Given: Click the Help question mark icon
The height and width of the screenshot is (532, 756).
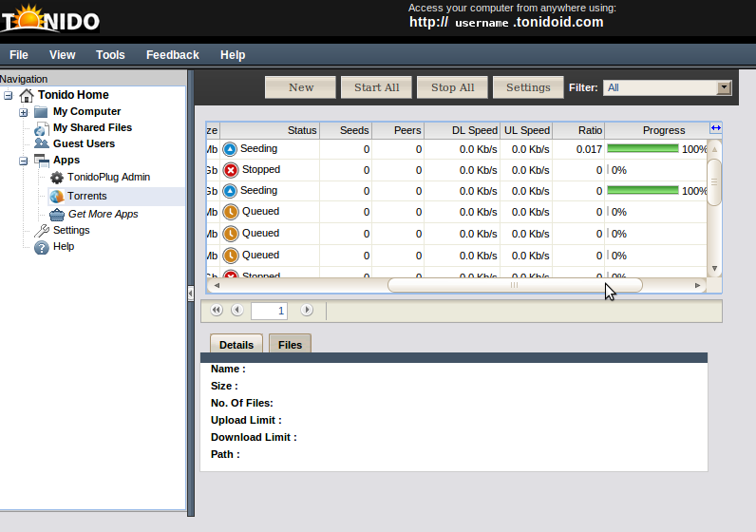Looking at the screenshot, I should pos(41,247).
